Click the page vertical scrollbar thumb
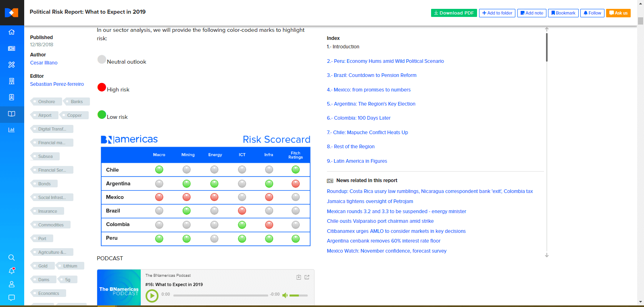The width and height of the screenshot is (644, 307). coord(640,21)
